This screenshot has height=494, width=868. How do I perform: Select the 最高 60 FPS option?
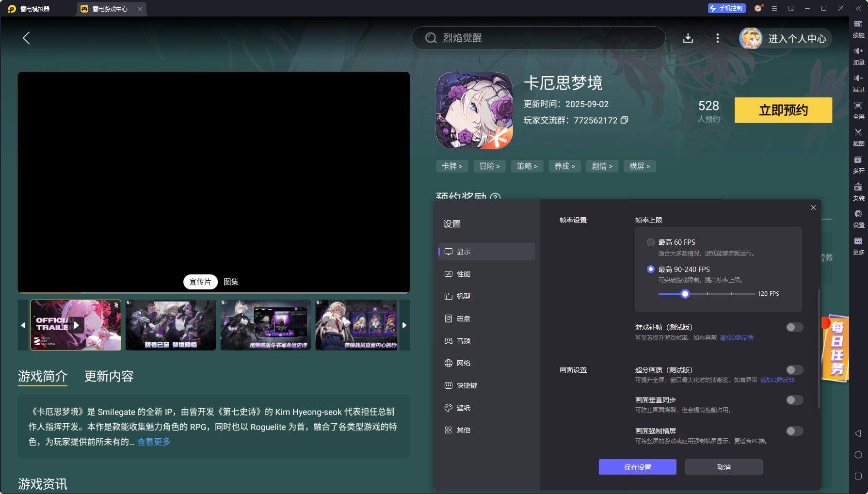click(x=651, y=242)
